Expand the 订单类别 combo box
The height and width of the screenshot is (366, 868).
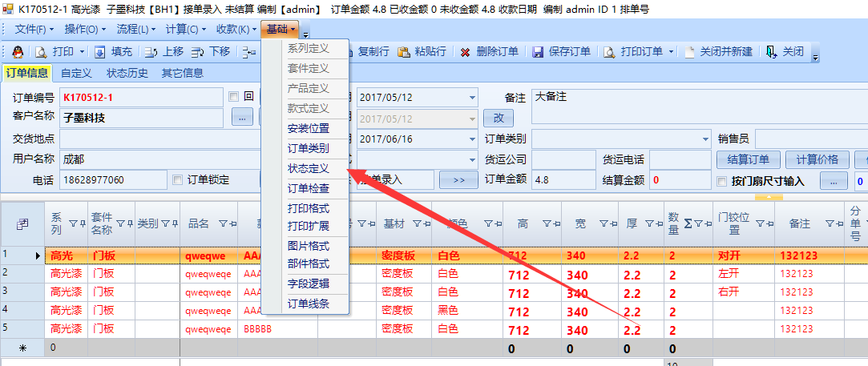(x=705, y=139)
